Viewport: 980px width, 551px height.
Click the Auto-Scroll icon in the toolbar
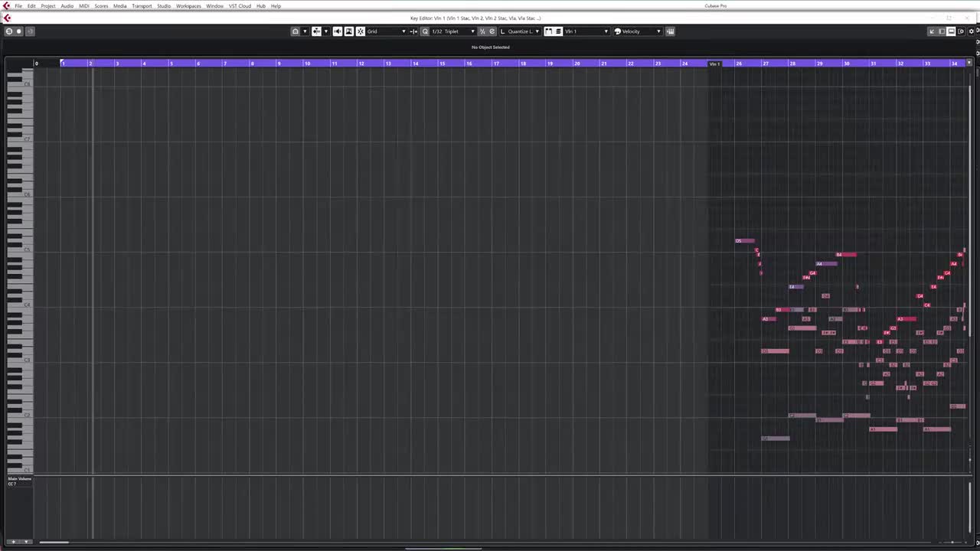[296, 31]
